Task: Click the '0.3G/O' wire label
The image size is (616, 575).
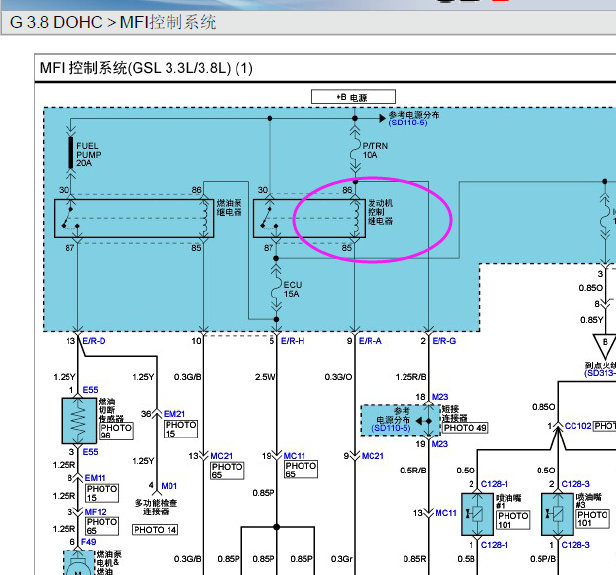Action: (x=338, y=377)
